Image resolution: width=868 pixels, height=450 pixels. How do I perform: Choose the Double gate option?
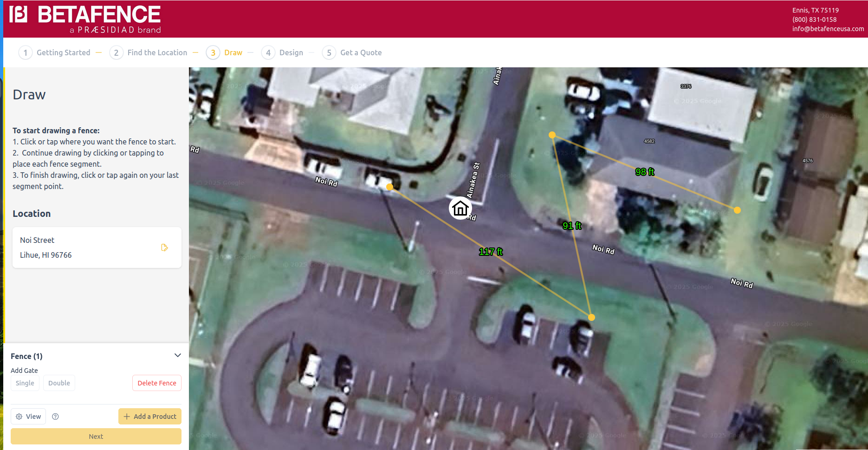(59, 383)
